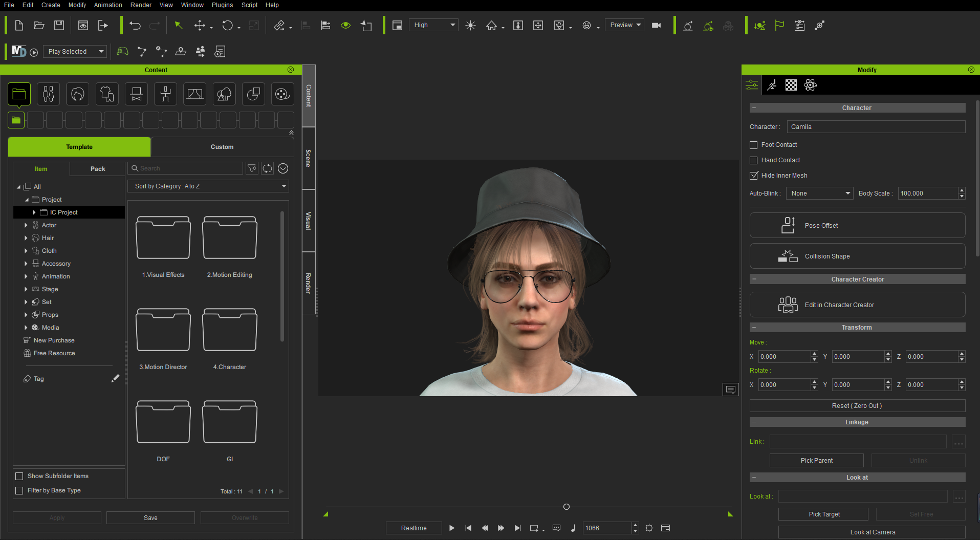Viewport: 980px width, 540px height.
Task: Click Edit in Character Creator
Action: coord(857,305)
